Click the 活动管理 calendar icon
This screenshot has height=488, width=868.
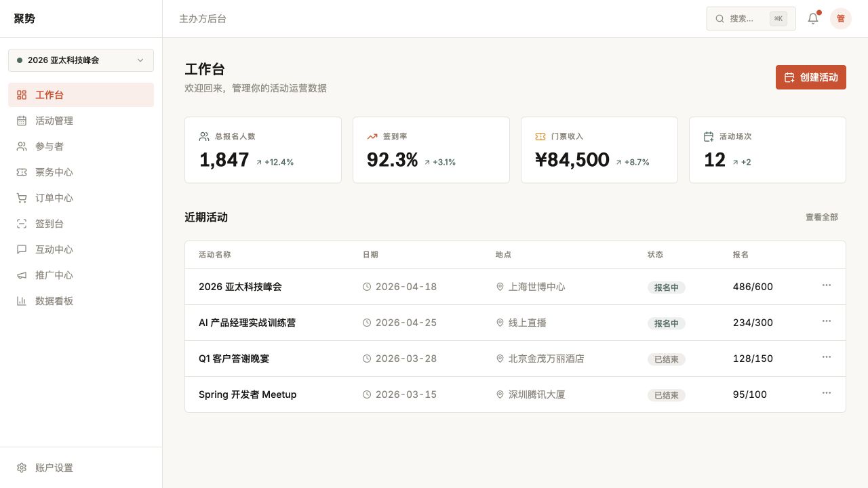(x=22, y=121)
